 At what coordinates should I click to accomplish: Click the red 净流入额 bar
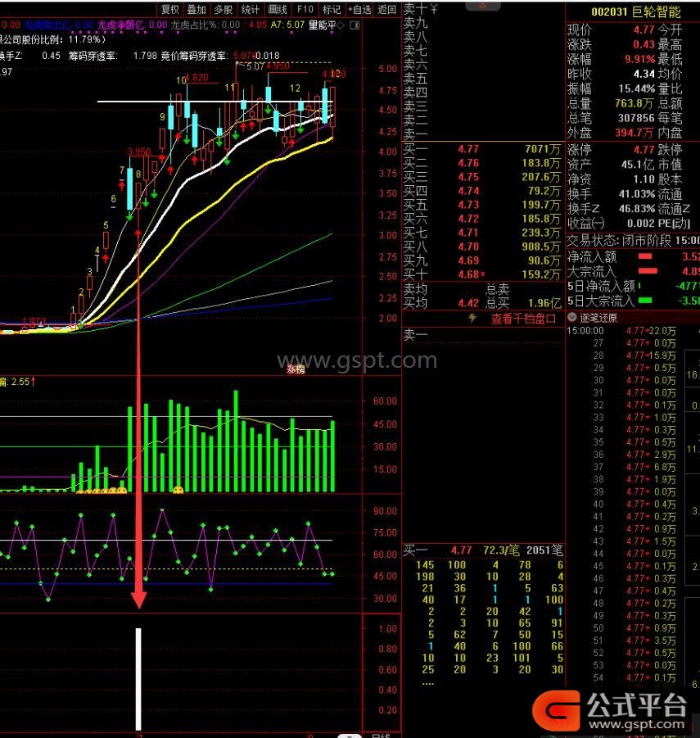645,256
